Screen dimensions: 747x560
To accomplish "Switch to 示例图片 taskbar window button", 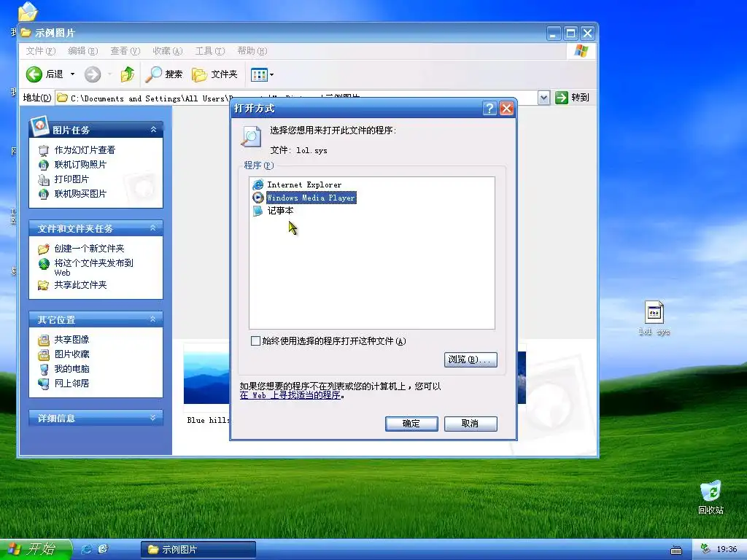I will [198, 550].
